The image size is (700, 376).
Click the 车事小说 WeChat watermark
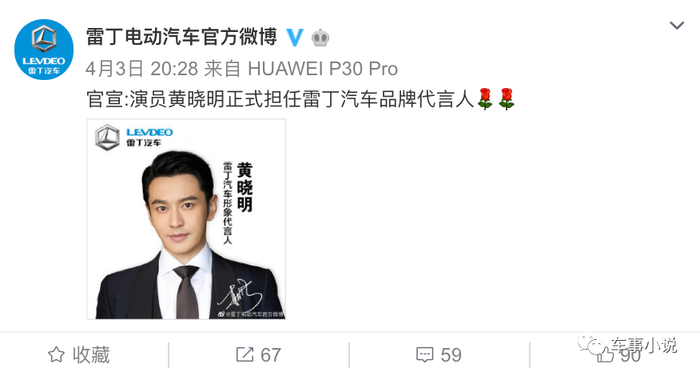point(627,345)
